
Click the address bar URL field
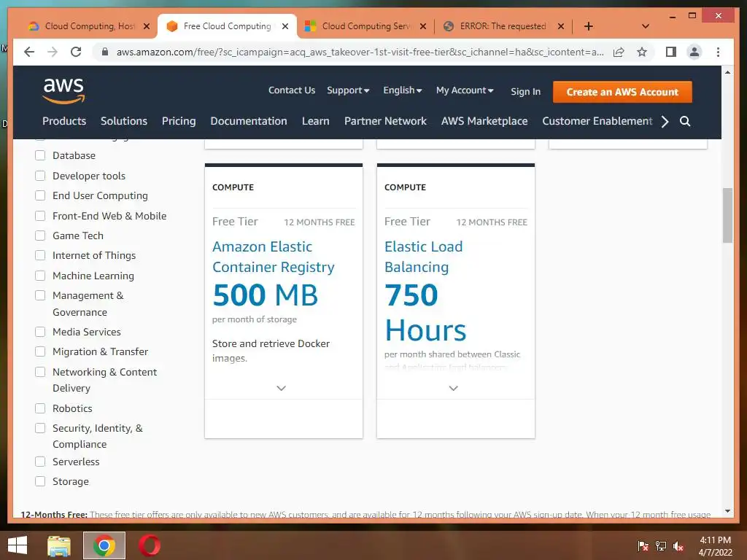360,52
